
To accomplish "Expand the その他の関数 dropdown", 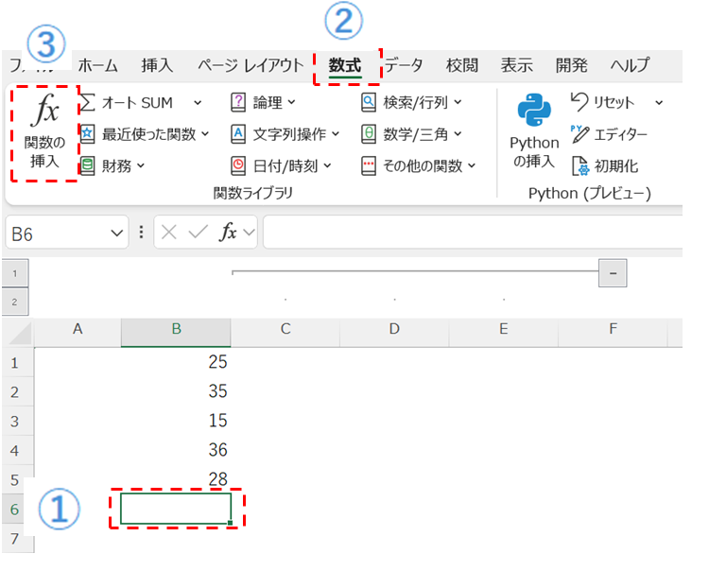I will click(x=419, y=166).
